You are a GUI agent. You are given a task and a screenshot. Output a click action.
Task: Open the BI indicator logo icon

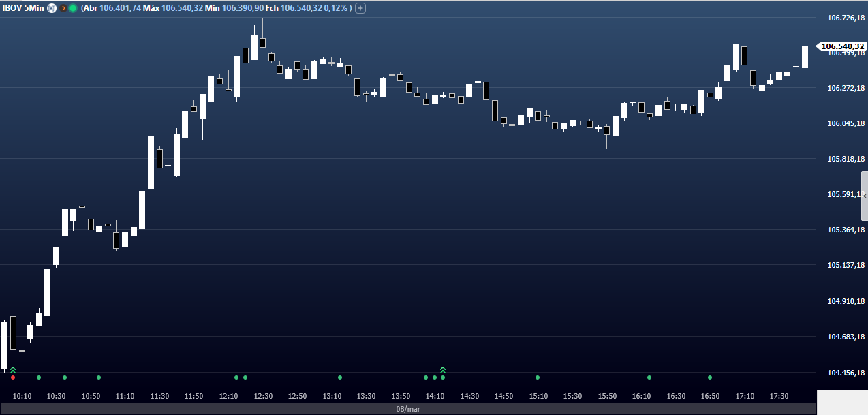51,8
